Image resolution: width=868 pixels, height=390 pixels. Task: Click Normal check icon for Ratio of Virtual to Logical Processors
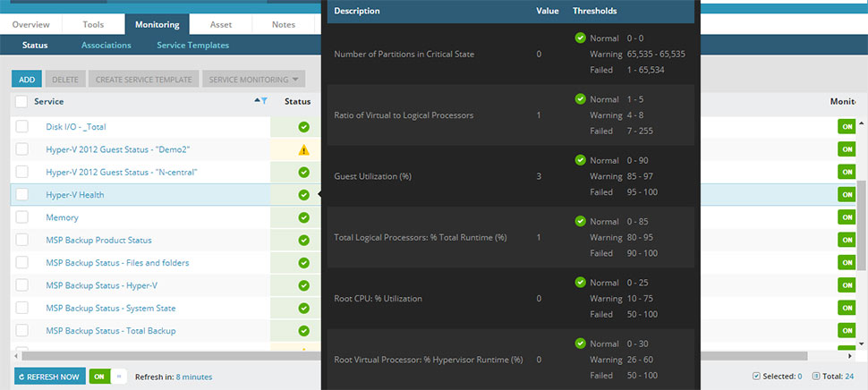(x=580, y=99)
